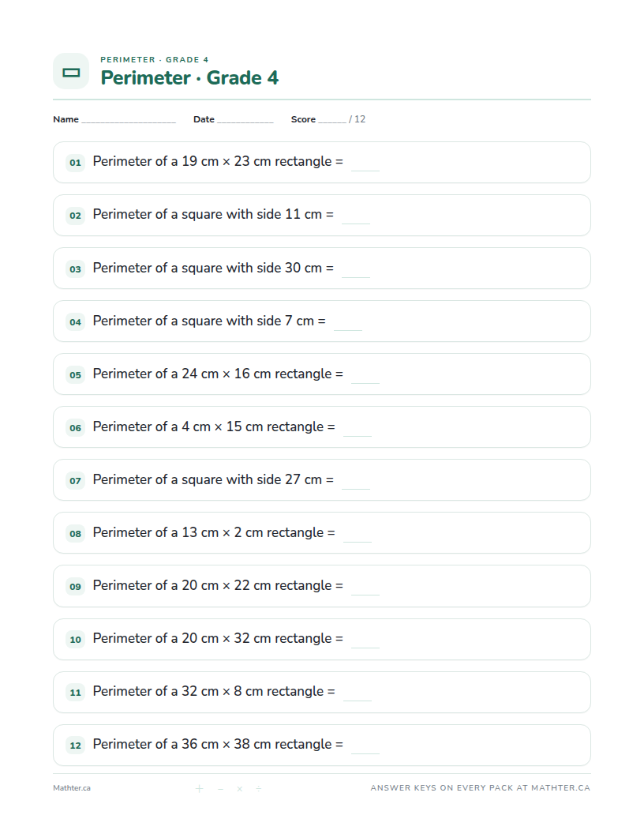Viewport: 644px width, 834px height.
Task: Click the Name blank line
Action: [x=129, y=121]
